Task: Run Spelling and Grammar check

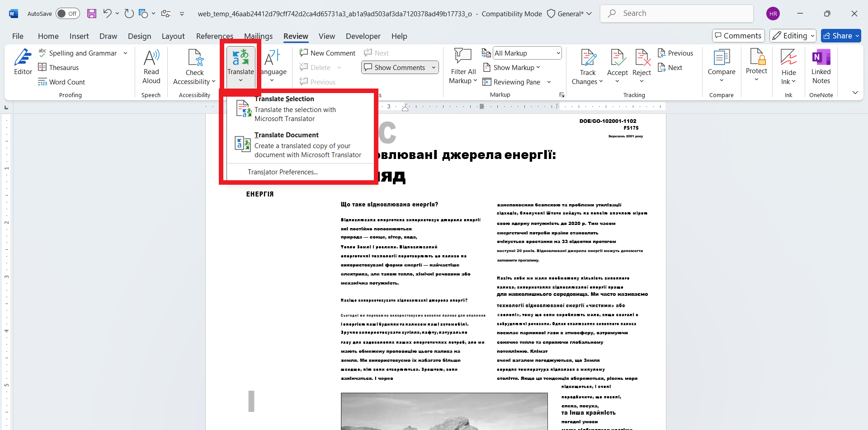Action: [77, 53]
